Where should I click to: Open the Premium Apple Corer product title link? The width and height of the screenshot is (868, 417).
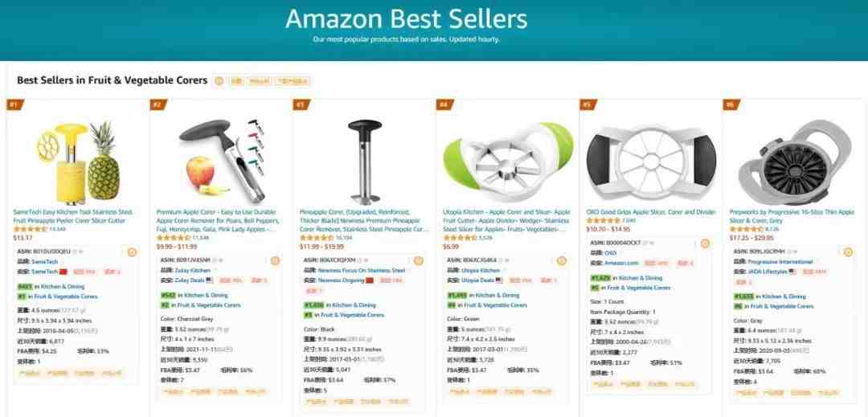(x=218, y=220)
